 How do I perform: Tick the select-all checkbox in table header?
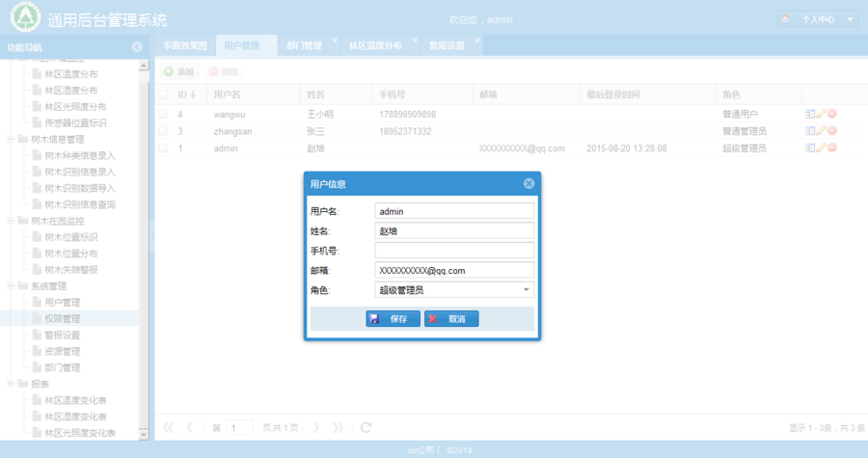tap(163, 94)
